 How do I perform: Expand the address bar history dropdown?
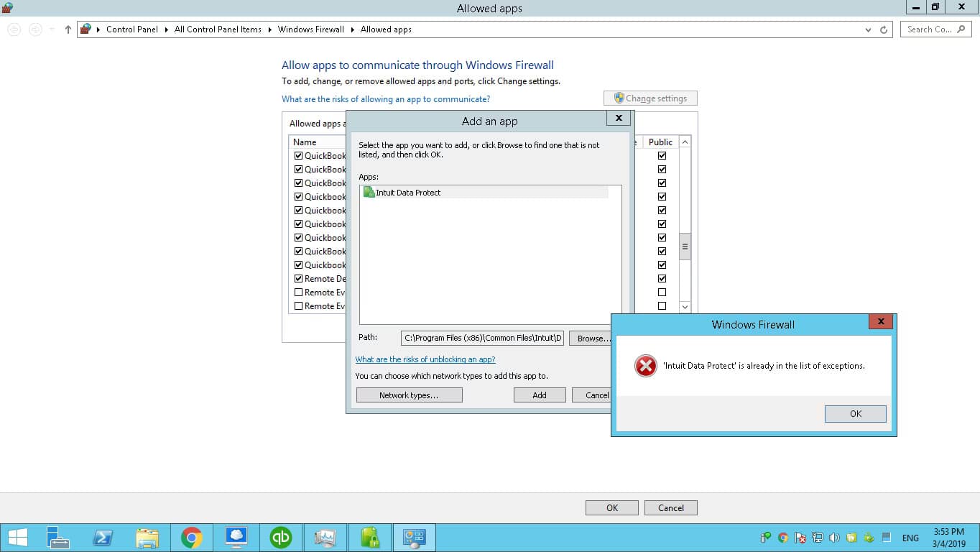(x=869, y=29)
